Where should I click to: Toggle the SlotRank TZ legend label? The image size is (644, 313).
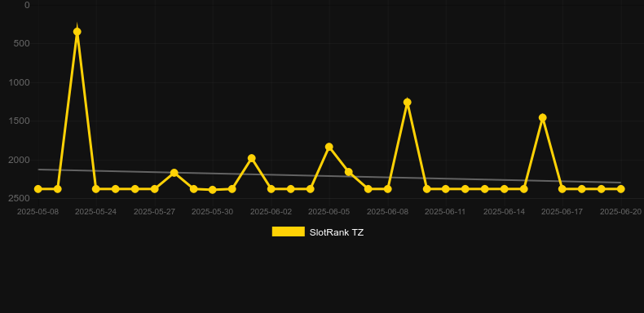click(x=337, y=232)
